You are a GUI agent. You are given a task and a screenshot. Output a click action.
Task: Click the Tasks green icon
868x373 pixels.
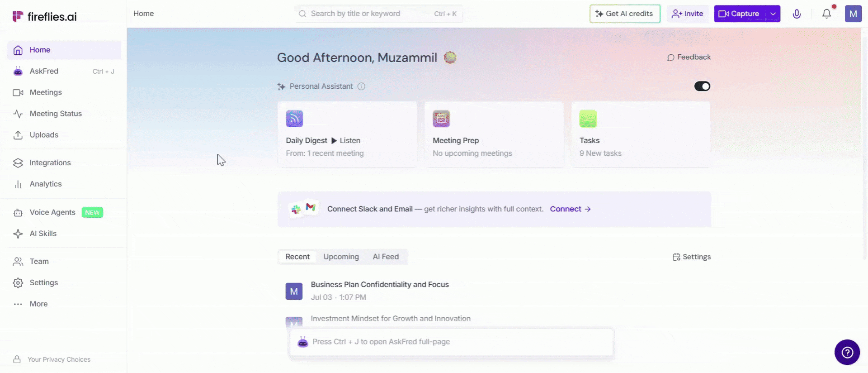click(588, 119)
